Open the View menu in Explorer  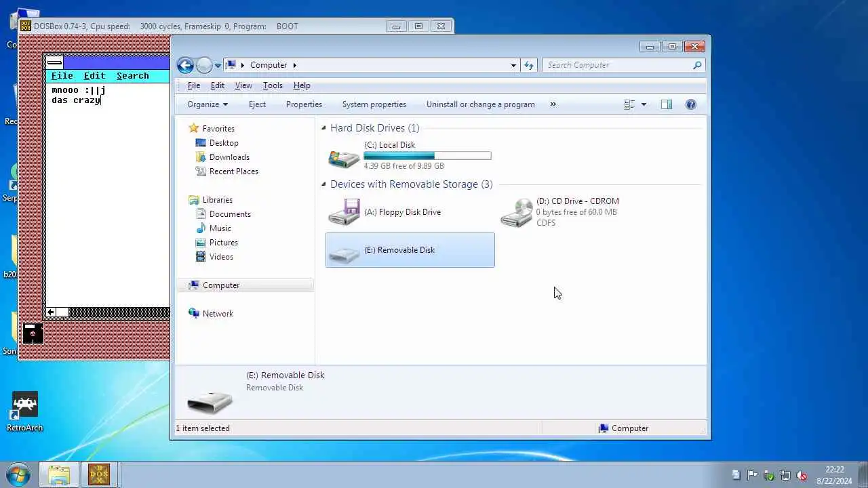tap(243, 85)
